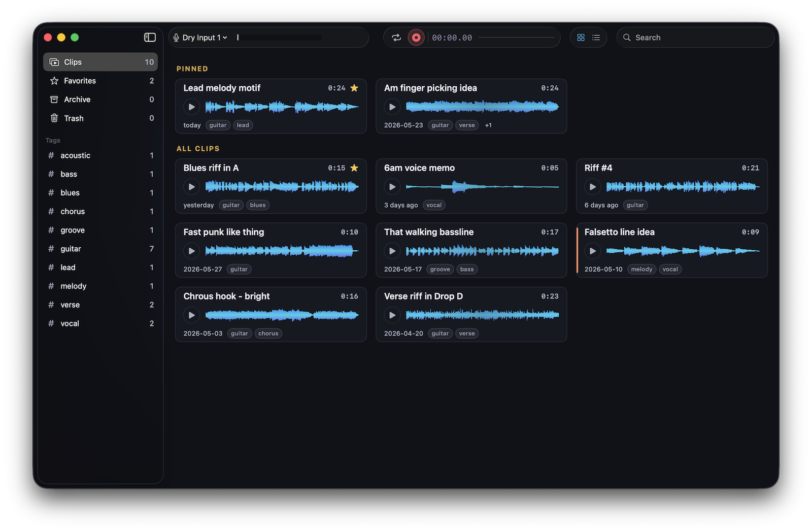
Task: Toggle the star on Blues riff in A
Action: click(x=354, y=168)
